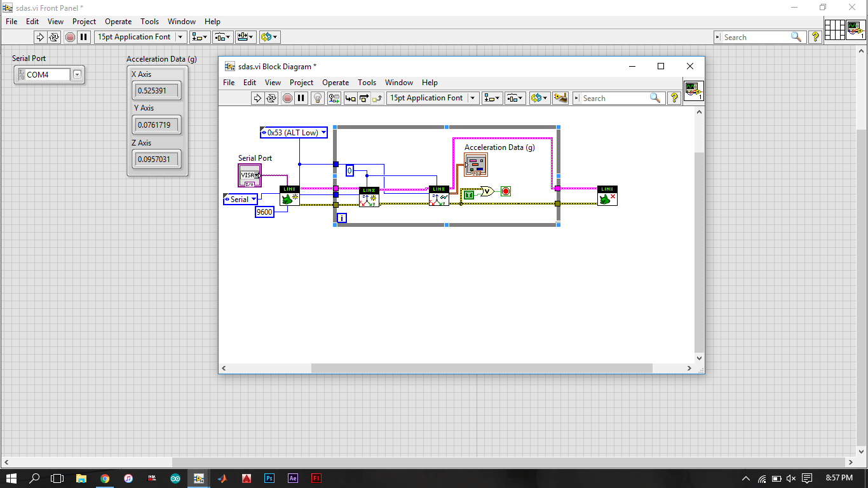Toggle Highlight Execution light bulb

pyautogui.click(x=318, y=98)
